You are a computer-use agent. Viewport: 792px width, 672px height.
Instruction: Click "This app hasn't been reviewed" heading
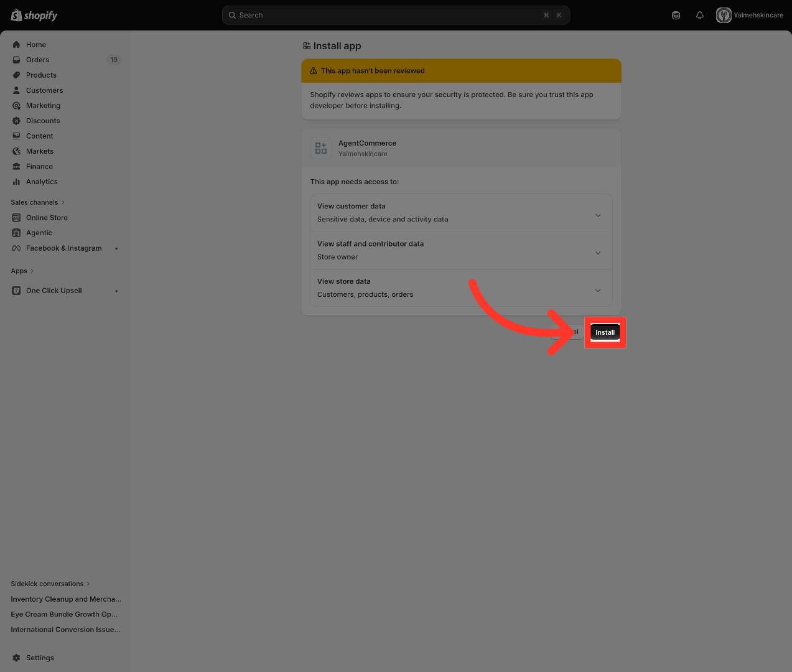coord(373,71)
